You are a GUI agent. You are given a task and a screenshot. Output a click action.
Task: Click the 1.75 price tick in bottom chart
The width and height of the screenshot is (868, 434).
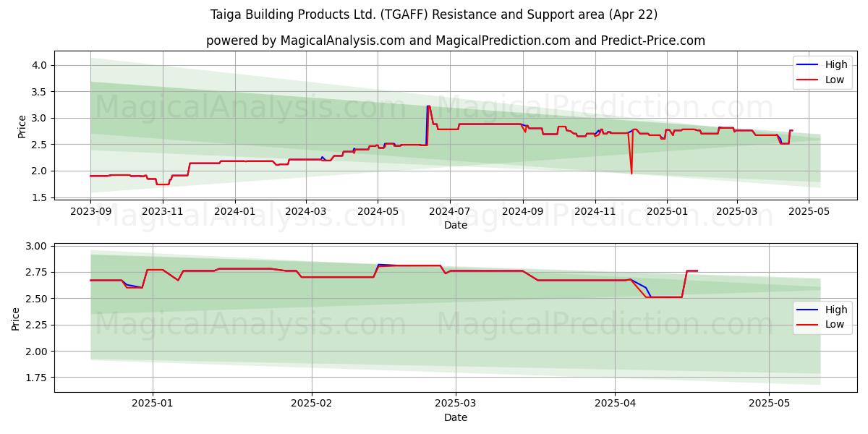tap(37, 378)
